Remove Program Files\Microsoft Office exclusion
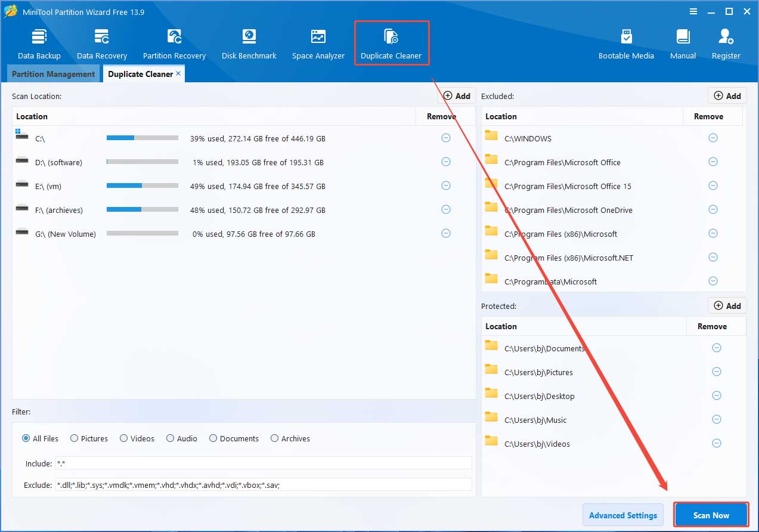Image resolution: width=759 pixels, height=532 pixels. click(x=712, y=162)
